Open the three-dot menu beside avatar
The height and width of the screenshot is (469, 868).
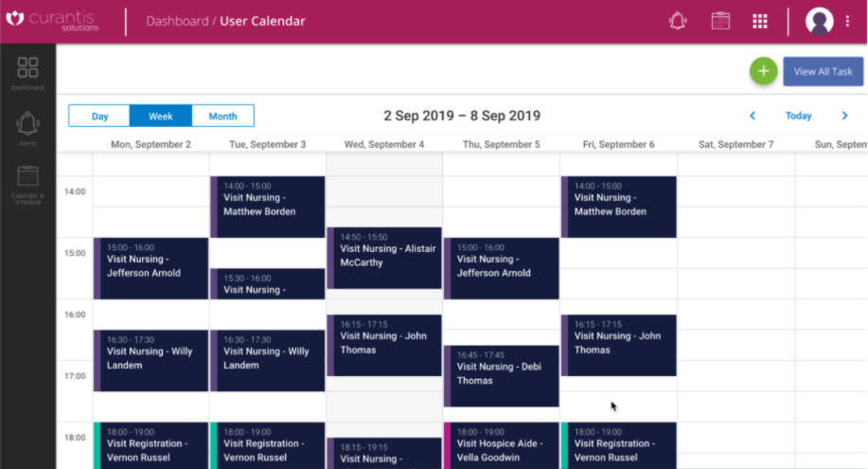(x=848, y=21)
